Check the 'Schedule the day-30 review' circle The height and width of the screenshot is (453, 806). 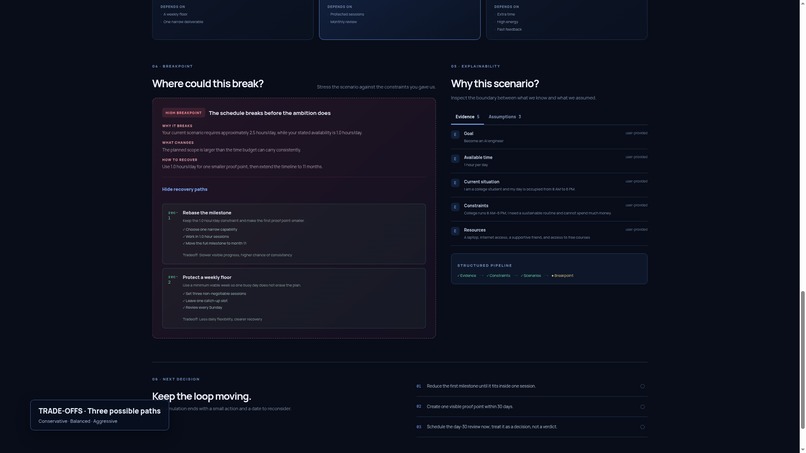(x=642, y=427)
